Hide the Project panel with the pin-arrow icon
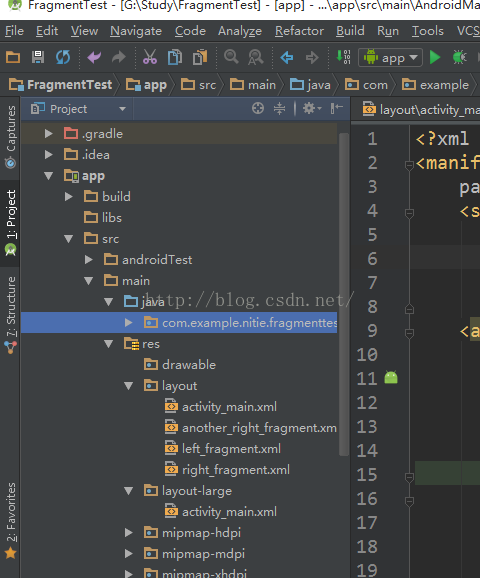480x578 pixels. (337, 108)
